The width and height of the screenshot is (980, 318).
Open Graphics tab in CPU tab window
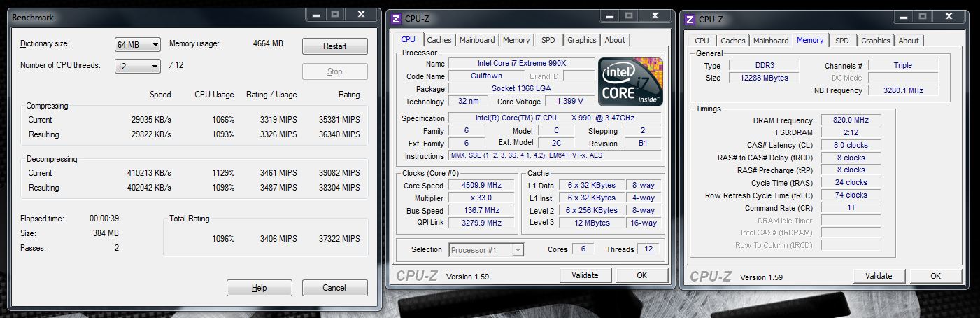582,40
